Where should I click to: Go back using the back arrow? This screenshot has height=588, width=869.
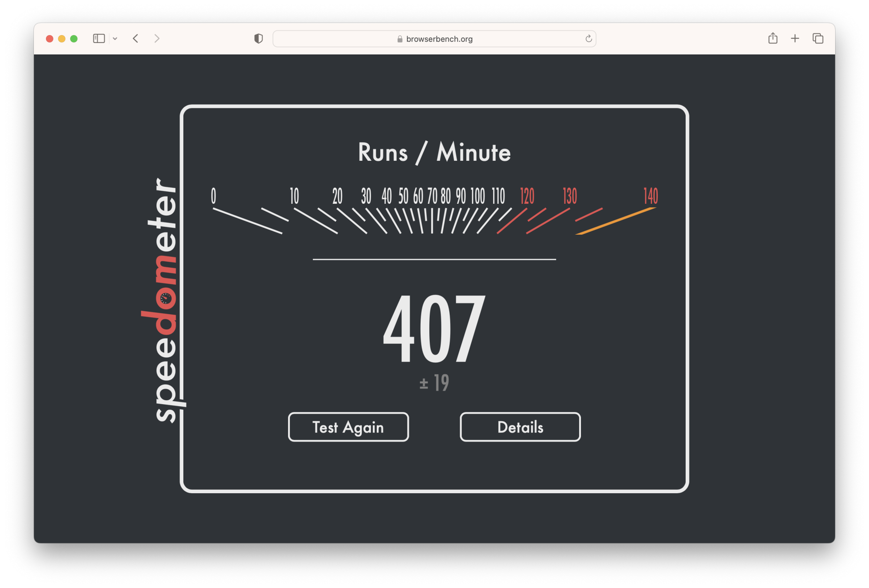click(136, 39)
